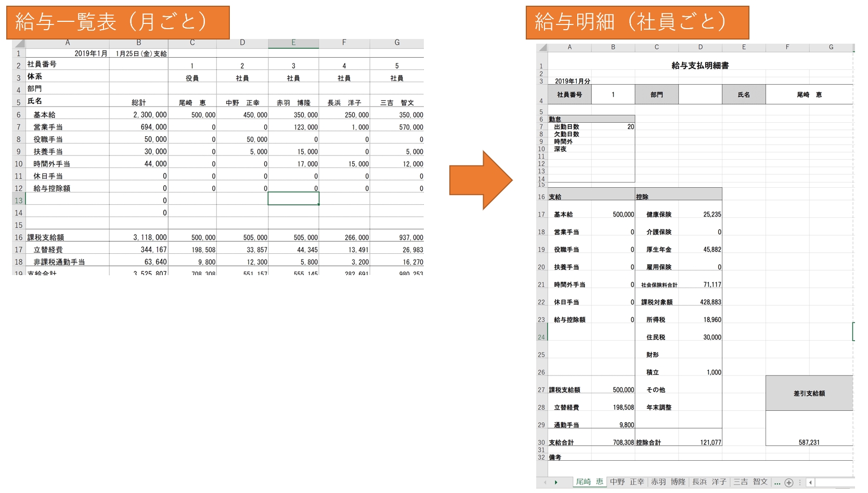Show more sheet tabs via ellipsis
Viewport: 868px width, 493px height.
pyautogui.click(x=777, y=483)
